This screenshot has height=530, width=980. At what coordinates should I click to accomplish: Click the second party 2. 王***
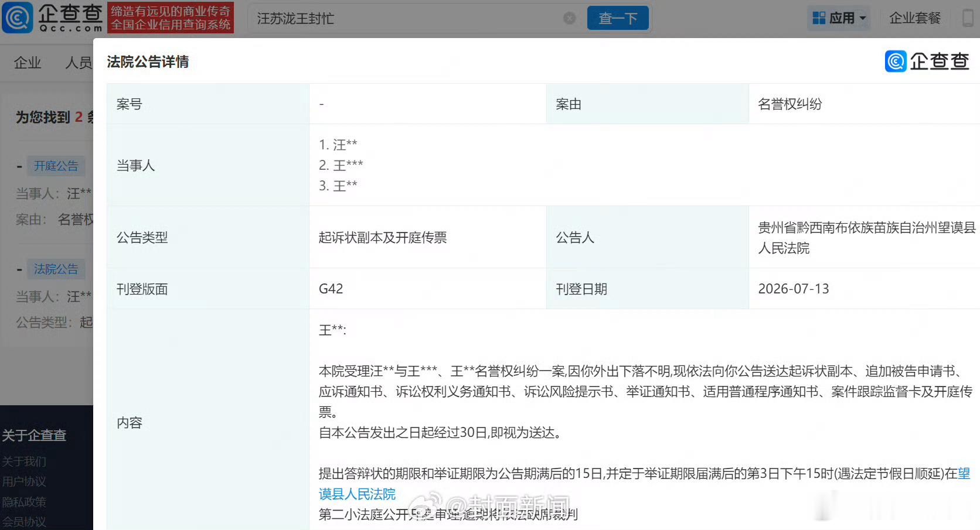pos(341,165)
